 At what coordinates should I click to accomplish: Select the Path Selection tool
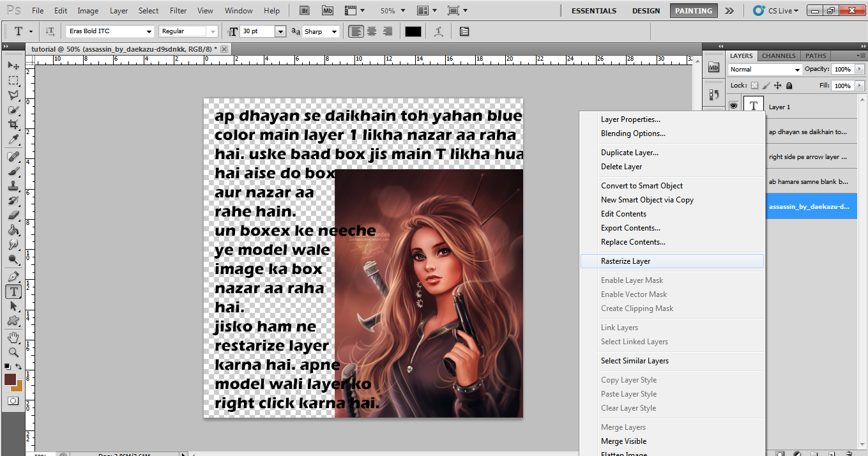13,306
